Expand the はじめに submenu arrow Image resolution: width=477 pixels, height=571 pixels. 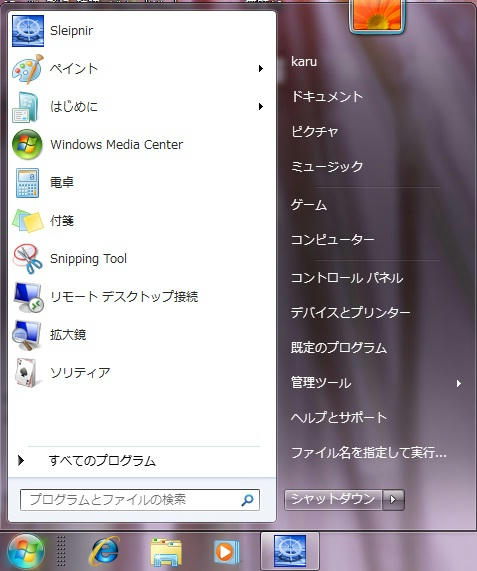[x=261, y=107]
